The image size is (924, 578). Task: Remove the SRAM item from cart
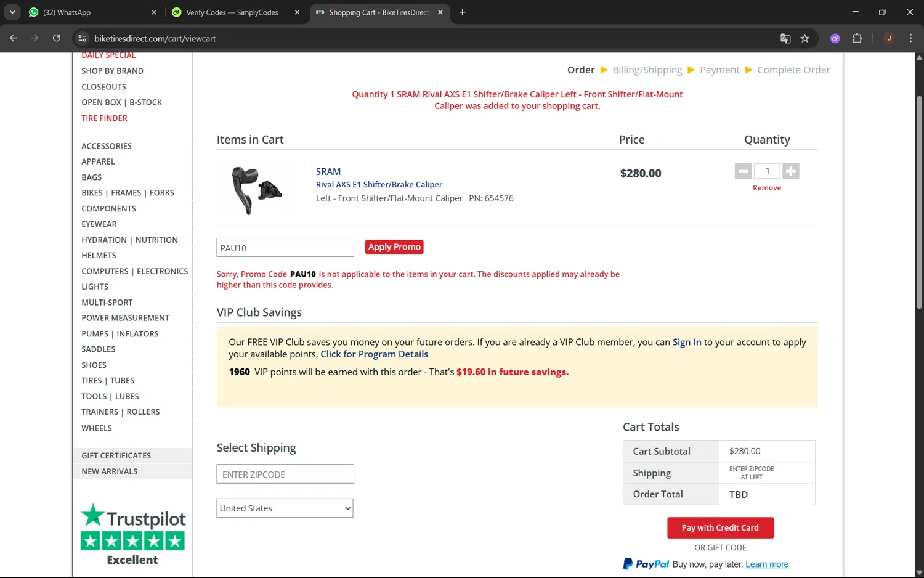pyautogui.click(x=767, y=188)
